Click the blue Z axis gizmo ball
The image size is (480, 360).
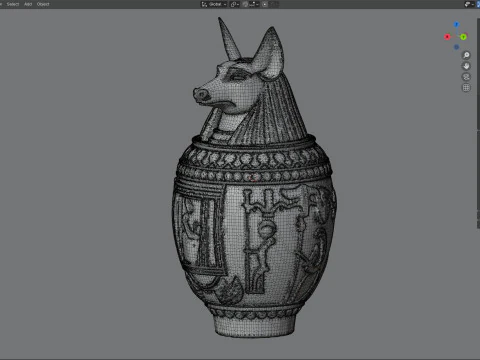point(456,25)
